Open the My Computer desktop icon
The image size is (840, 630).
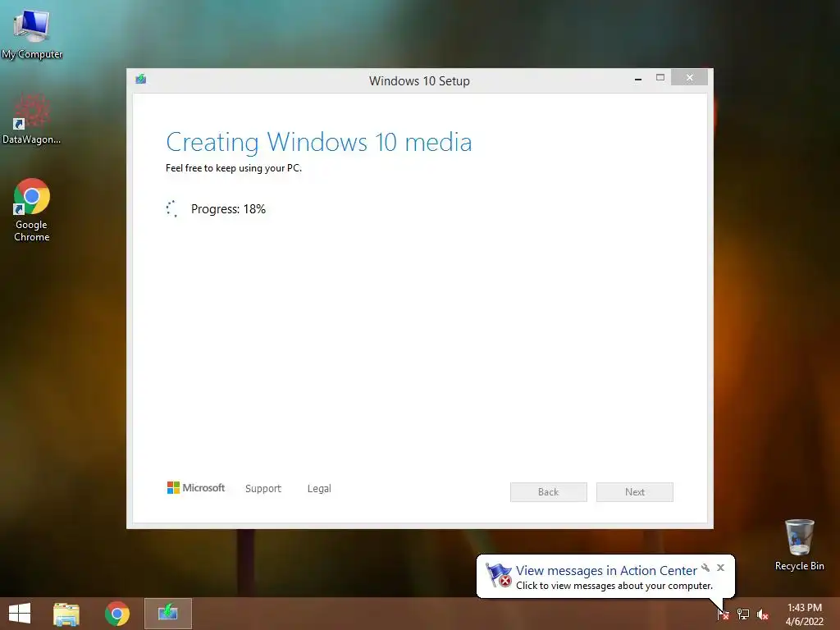(x=32, y=33)
